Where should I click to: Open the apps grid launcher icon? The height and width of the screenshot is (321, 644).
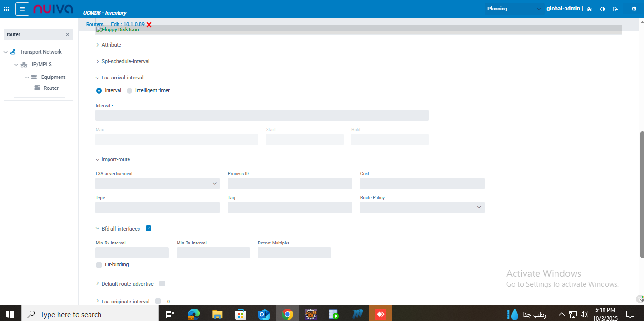pos(6,9)
